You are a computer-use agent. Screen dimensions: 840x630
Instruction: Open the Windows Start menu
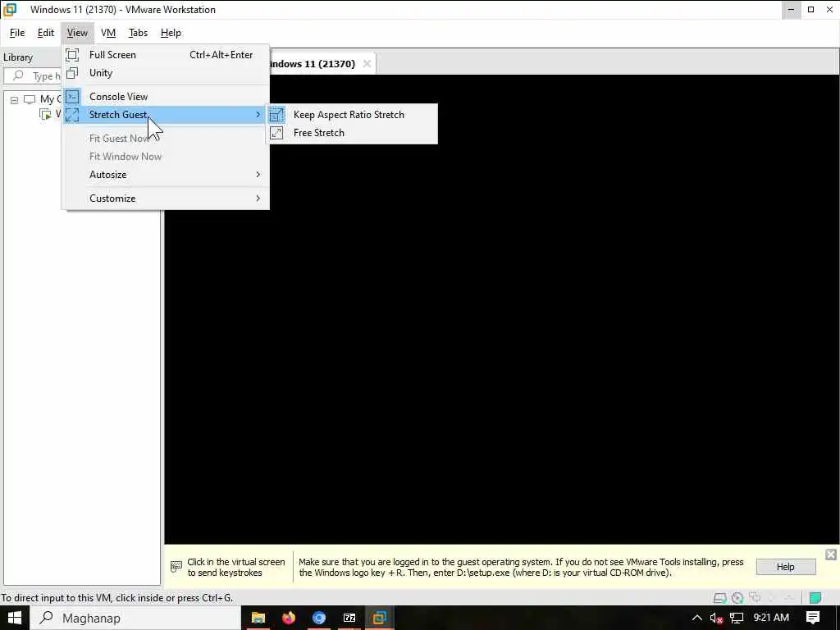pos(14,619)
